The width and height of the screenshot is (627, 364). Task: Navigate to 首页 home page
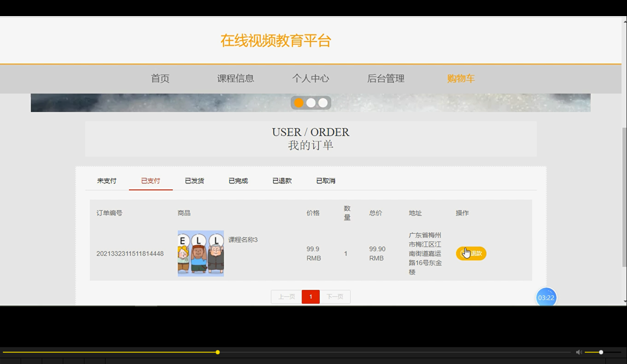pyautogui.click(x=160, y=79)
